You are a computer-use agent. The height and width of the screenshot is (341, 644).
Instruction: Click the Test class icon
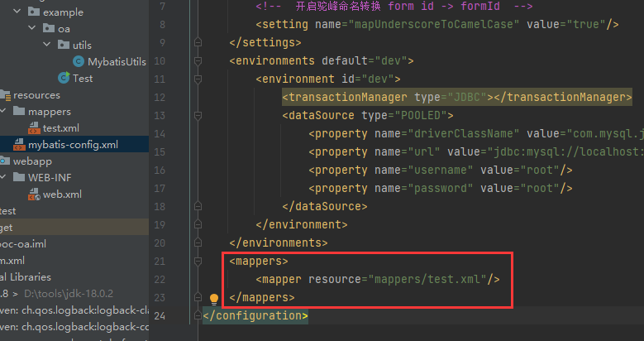tap(63, 78)
